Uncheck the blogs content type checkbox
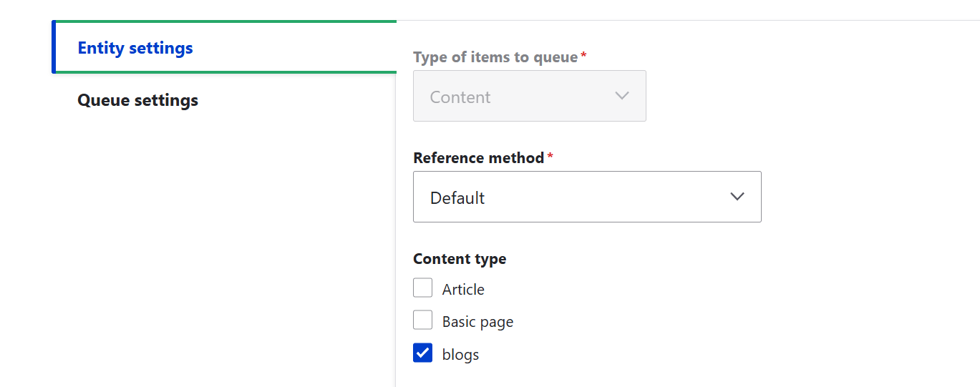Screen dimensions: 980x387 pos(423,353)
